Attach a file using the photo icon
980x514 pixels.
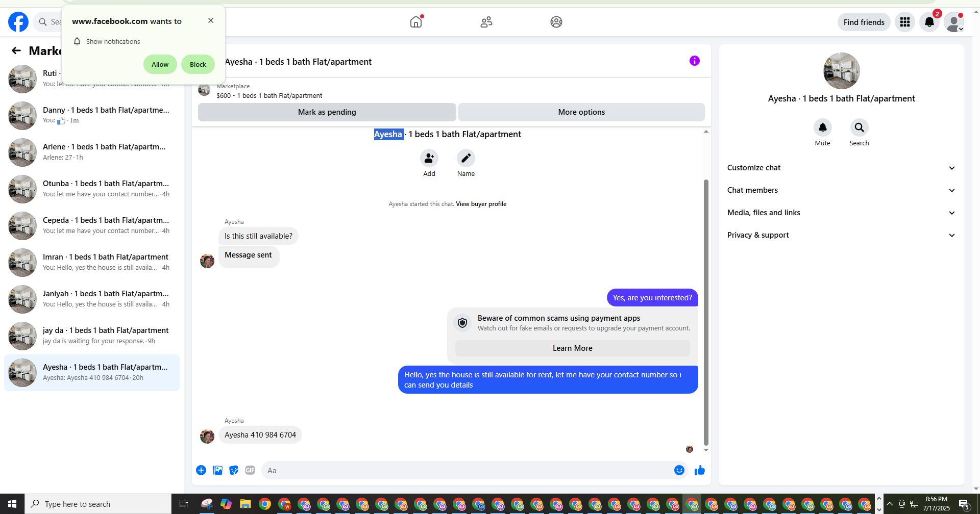coord(217,470)
